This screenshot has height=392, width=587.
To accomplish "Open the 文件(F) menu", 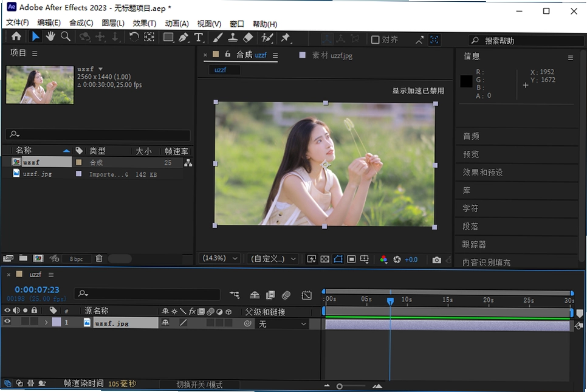I will [17, 23].
